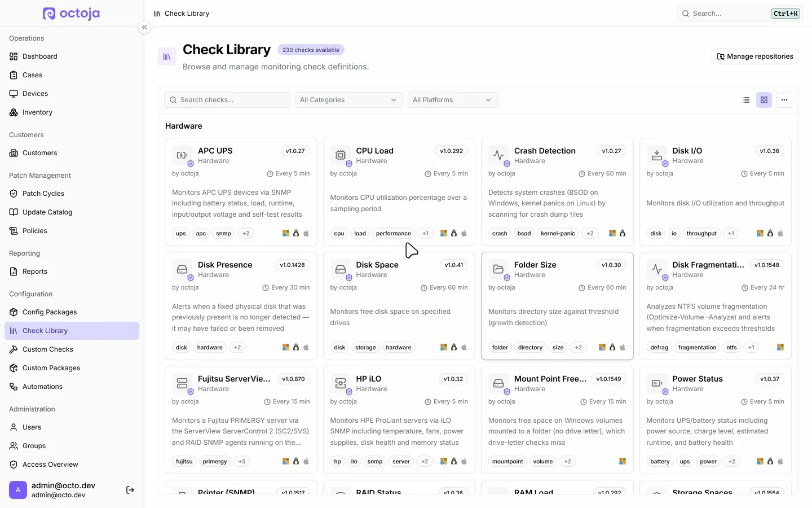Click the Apple platform icon on Disk I/O card
The width and height of the screenshot is (812, 508).
point(780,233)
